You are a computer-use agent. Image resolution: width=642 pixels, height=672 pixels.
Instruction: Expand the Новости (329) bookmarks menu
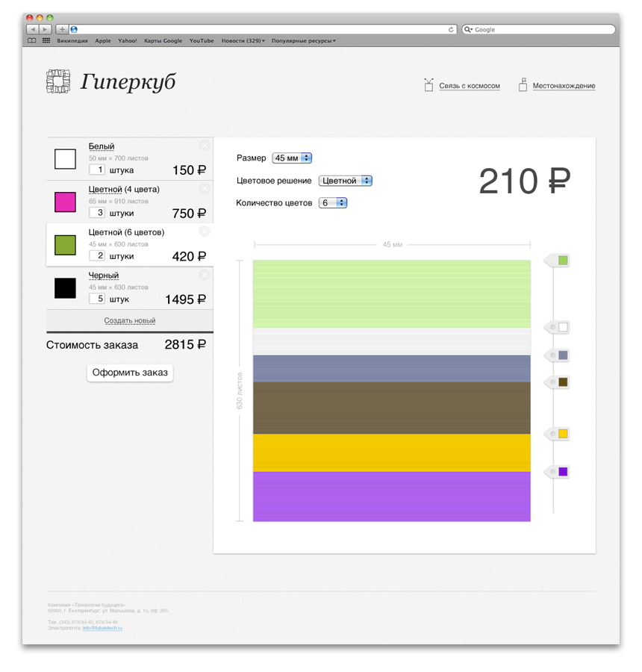(x=243, y=41)
